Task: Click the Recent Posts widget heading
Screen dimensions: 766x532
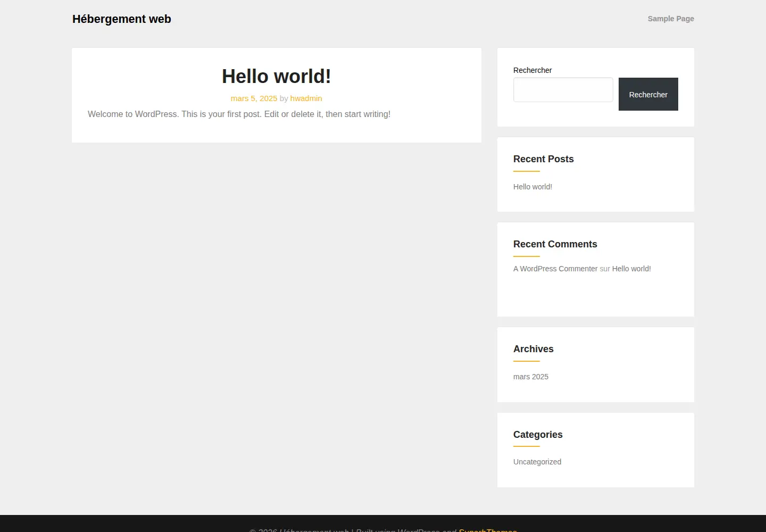Action: (x=544, y=159)
